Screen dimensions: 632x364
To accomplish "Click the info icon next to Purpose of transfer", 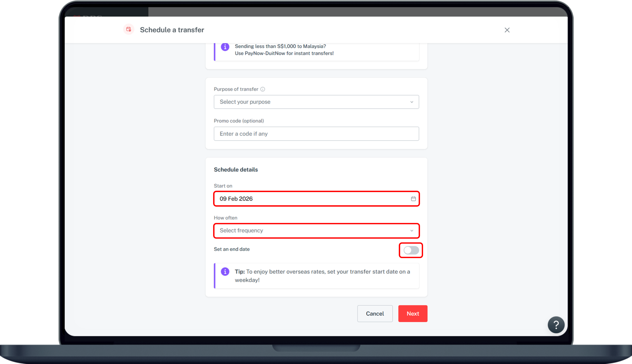I will (262, 89).
